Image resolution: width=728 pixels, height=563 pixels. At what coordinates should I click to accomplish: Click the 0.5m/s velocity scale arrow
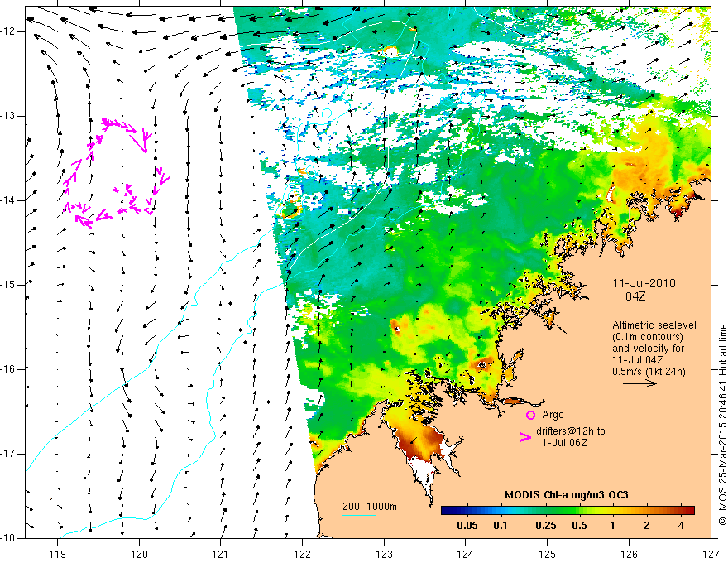click(x=639, y=383)
